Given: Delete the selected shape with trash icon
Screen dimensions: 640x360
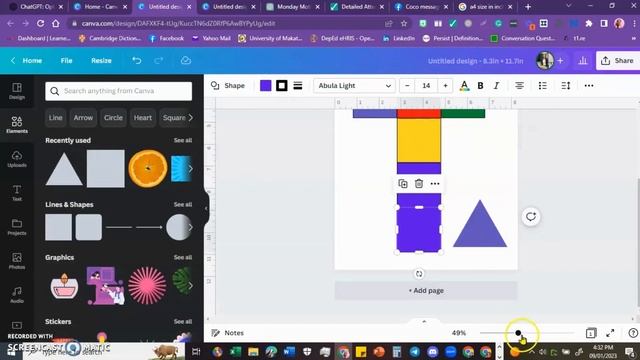Looking at the screenshot, I should [419, 184].
